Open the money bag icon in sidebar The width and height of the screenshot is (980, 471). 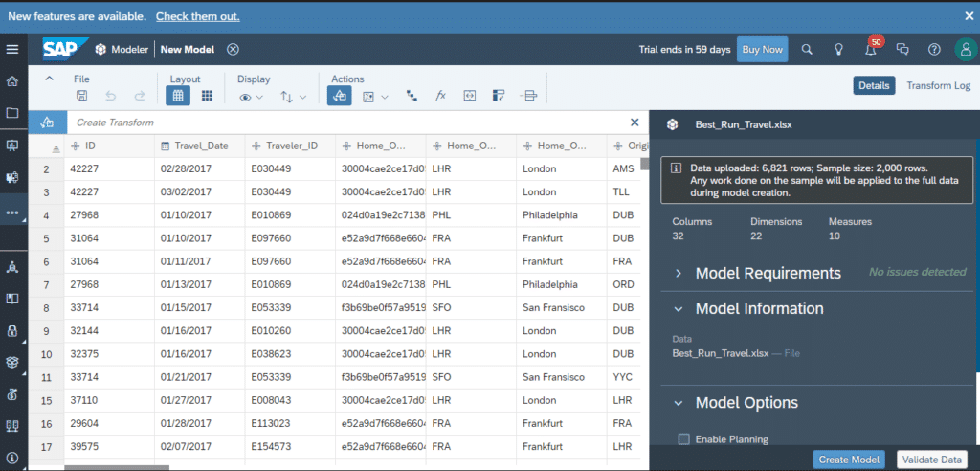point(11,394)
